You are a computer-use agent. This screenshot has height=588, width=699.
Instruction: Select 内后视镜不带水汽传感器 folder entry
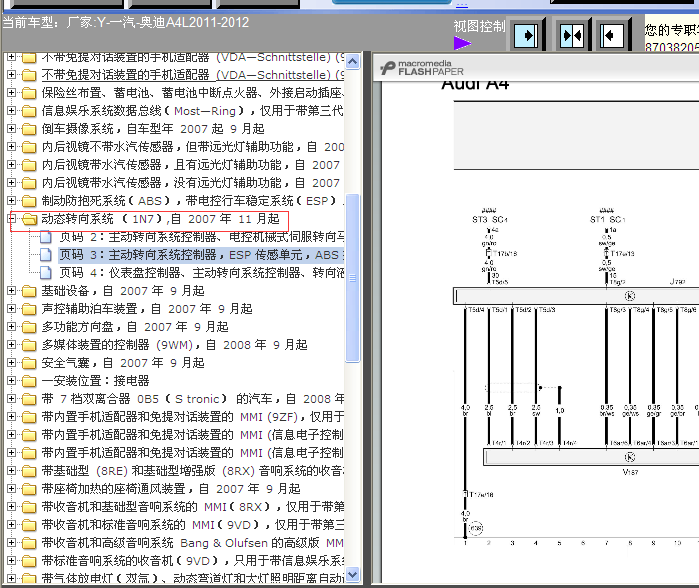click(193, 147)
